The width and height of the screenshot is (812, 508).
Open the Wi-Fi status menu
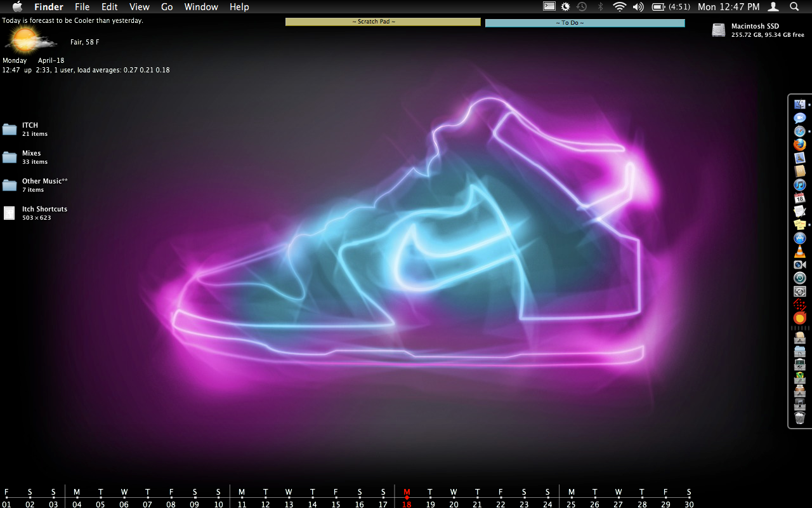point(619,6)
